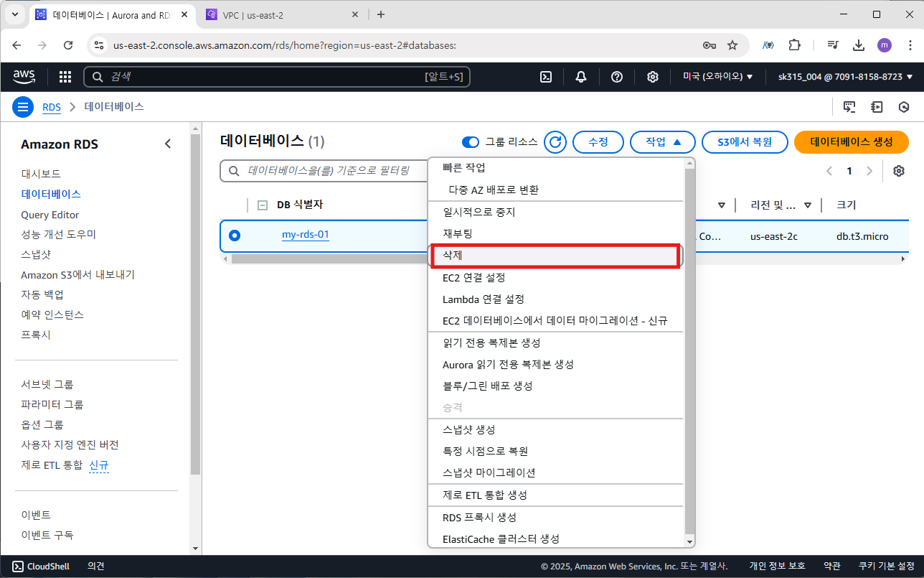Viewport: 924px width, 578px height.
Task: Open 쿠키 기본 설정 in footer
Action: [886, 567]
